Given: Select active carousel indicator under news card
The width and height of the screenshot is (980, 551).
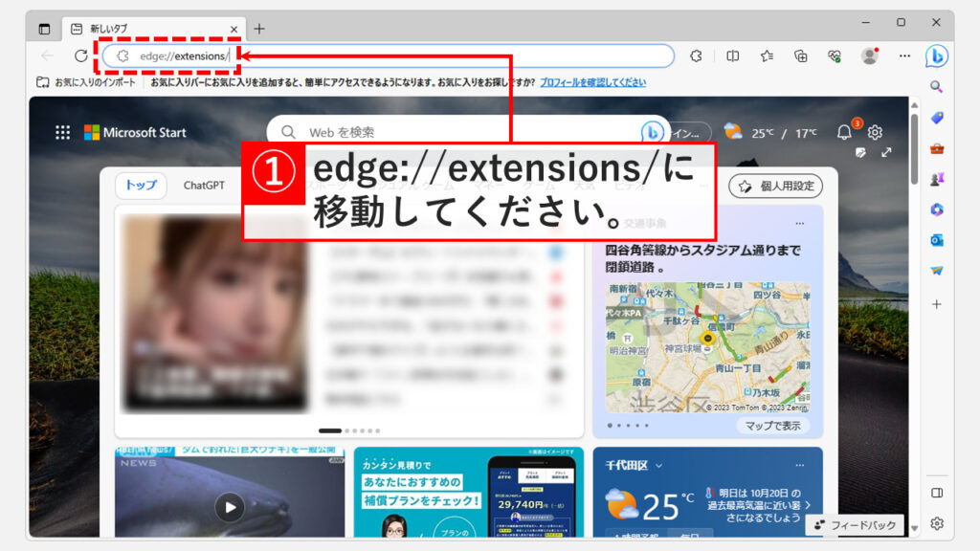Looking at the screenshot, I should click(x=330, y=430).
